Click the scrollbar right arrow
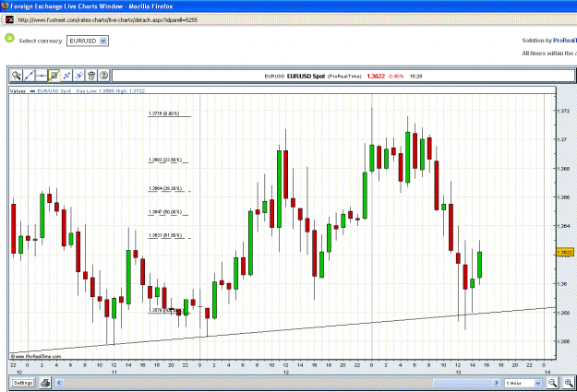577x392 pixels. pos(497,383)
